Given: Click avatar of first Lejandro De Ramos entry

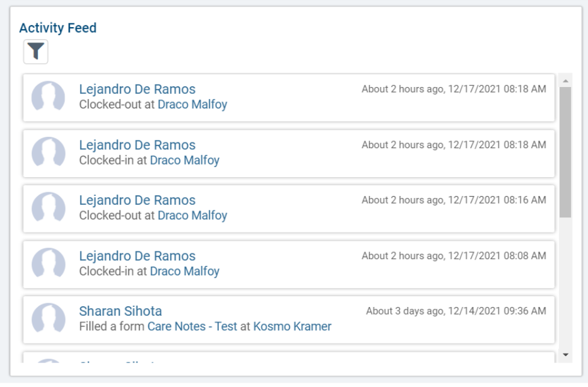Looking at the screenshot, I should (49, 97).
